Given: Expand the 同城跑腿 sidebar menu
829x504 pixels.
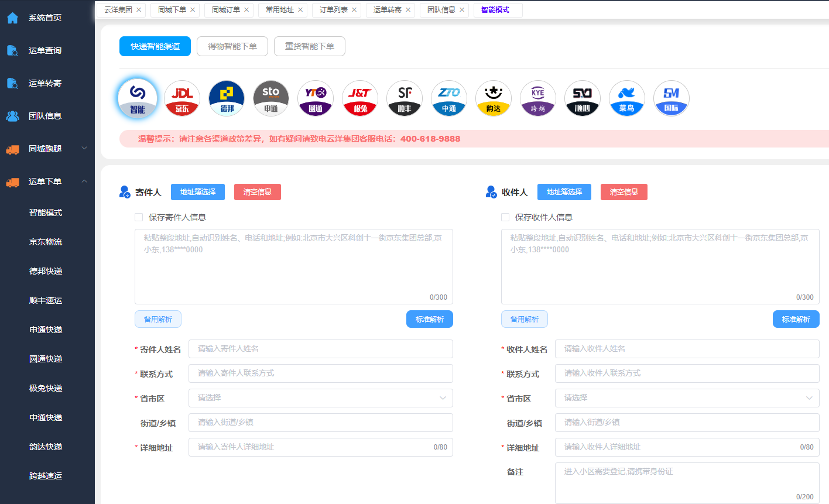Looking at the screenshot, I should tap(47, 149).
